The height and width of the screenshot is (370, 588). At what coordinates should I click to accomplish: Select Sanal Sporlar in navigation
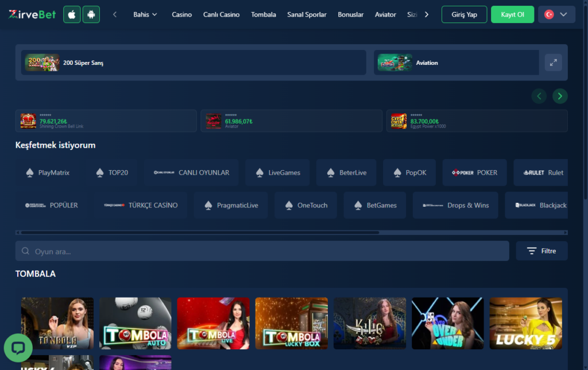307,14
